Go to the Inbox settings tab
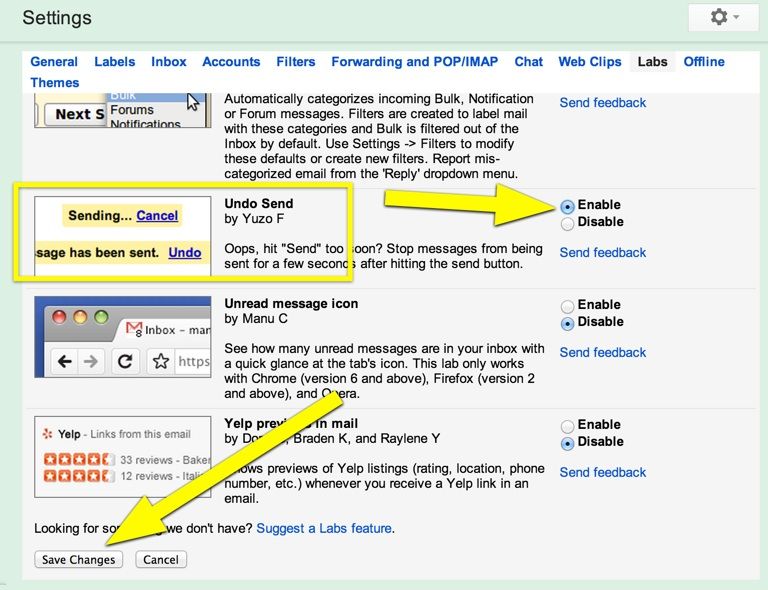The width and height of the screenshot is (768, 590). point(169,62)
